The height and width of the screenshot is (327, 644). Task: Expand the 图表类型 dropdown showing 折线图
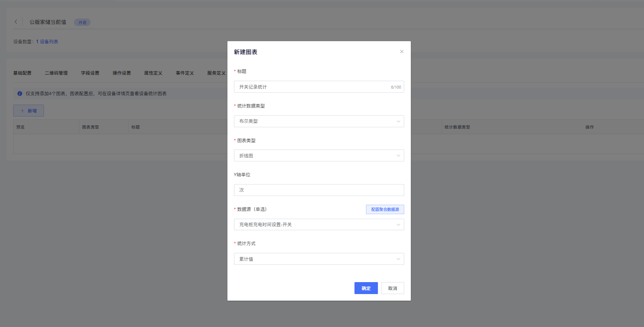(x=319, y=155)
